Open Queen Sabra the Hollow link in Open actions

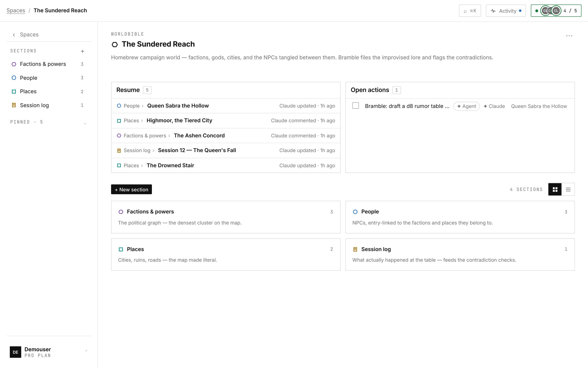click(x=539, y=106)
